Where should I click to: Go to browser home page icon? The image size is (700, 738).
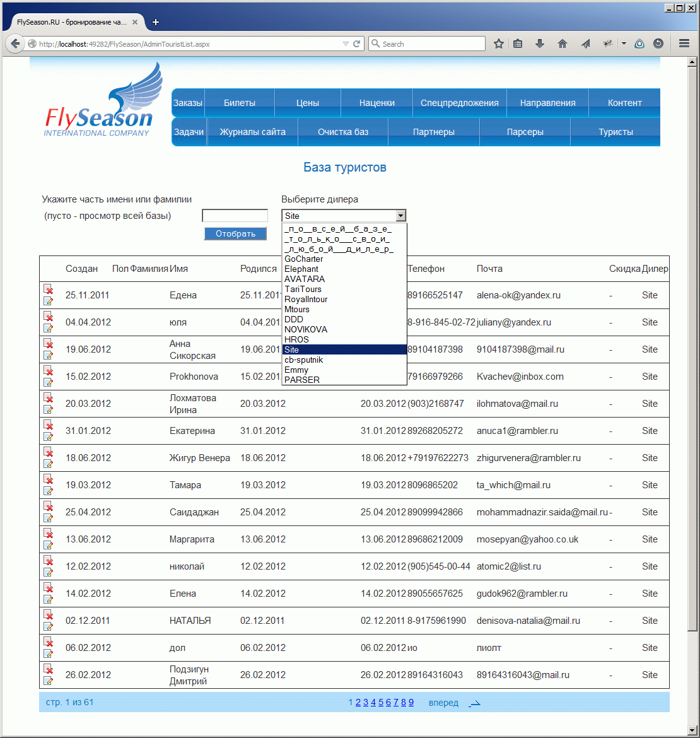pos(562,44)
